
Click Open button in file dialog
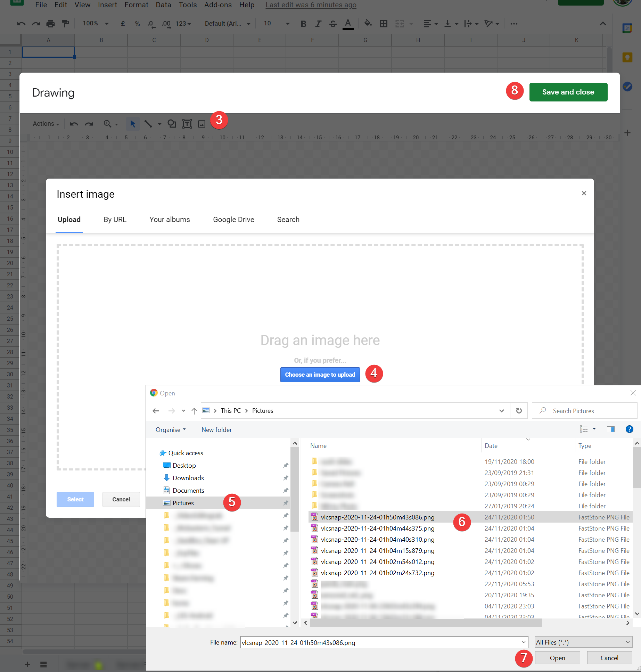[x=557, y=658]
